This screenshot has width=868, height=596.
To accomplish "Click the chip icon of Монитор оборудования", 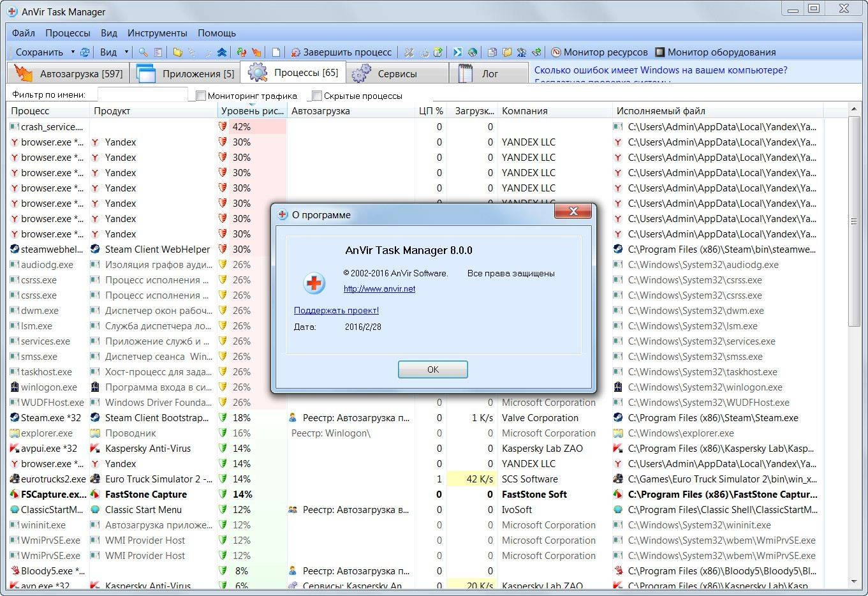I will [x=660, y=52].
